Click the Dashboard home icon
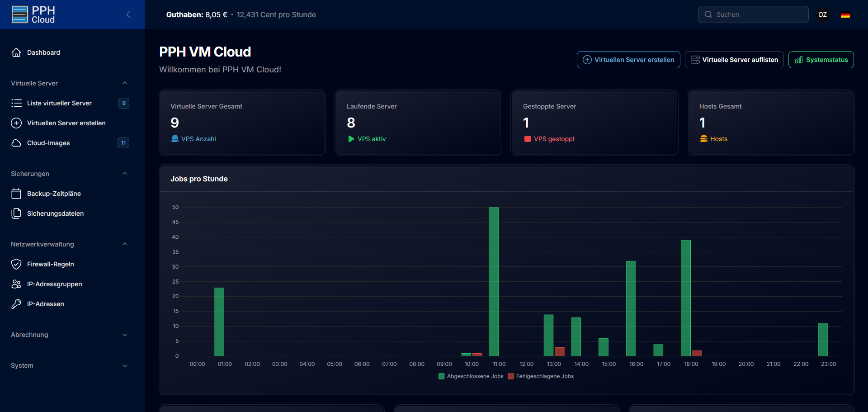 tap(17, 52)
